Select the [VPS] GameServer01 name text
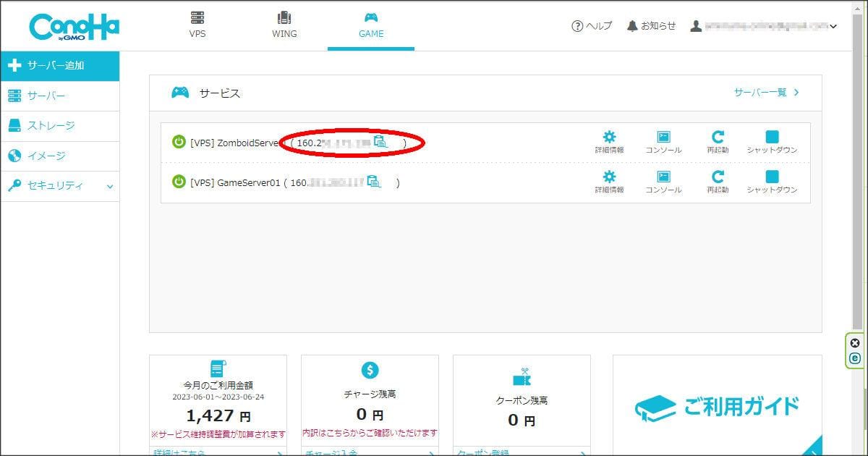This screenshot has width=868, height=456. coord(235,182)
